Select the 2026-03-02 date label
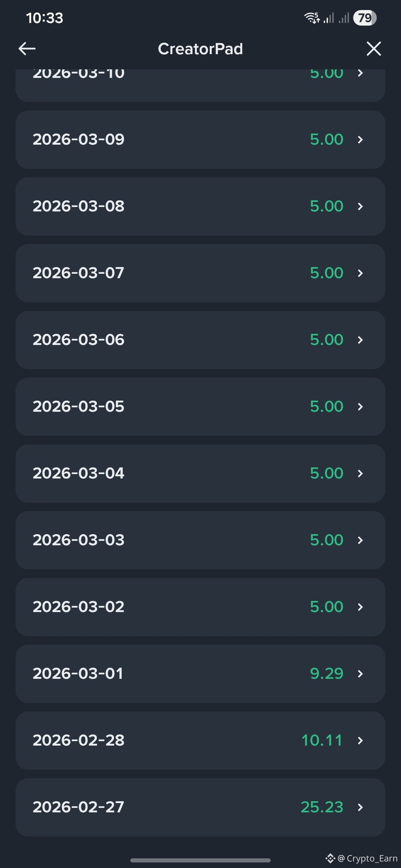The height and width of the screenshot is (868, 401). 78,607
